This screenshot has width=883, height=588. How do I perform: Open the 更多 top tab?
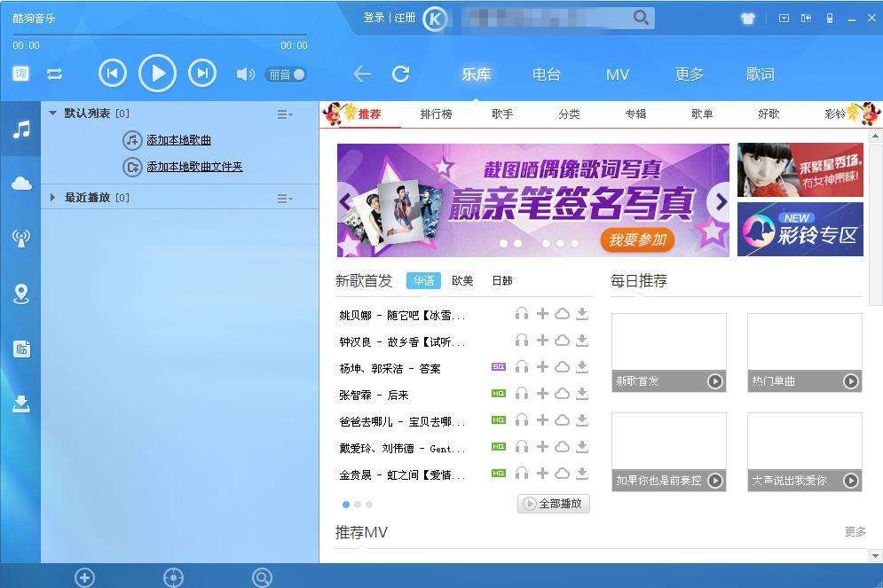pyautogui.click(x=690, y=74)
